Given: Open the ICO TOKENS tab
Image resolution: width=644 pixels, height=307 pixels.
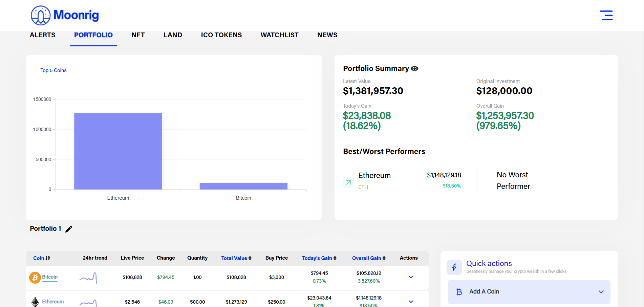Looking at the screenshot, I should [x=221, y=35].
